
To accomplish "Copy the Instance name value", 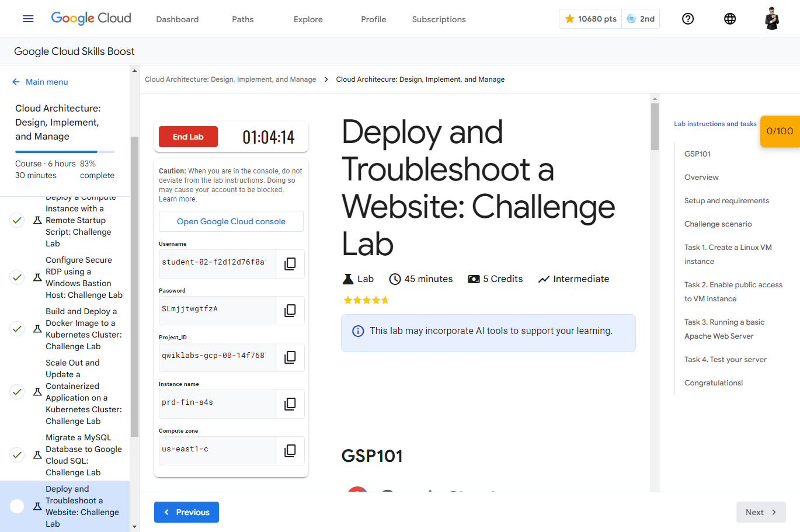I will coord(290,404).
